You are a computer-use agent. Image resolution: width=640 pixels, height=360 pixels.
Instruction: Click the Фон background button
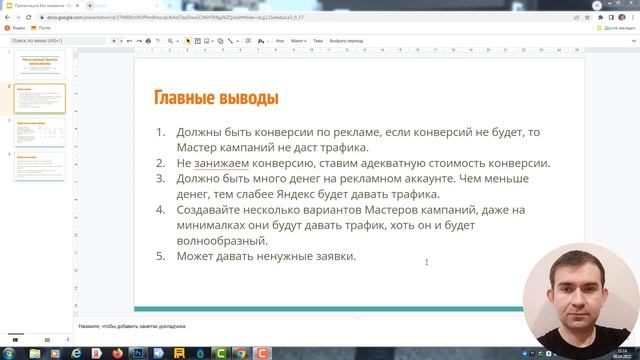pos(280,41)
